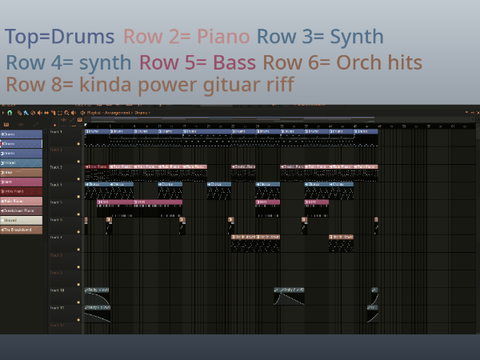Switch picker to the audio clips tab

pos(21,124)
